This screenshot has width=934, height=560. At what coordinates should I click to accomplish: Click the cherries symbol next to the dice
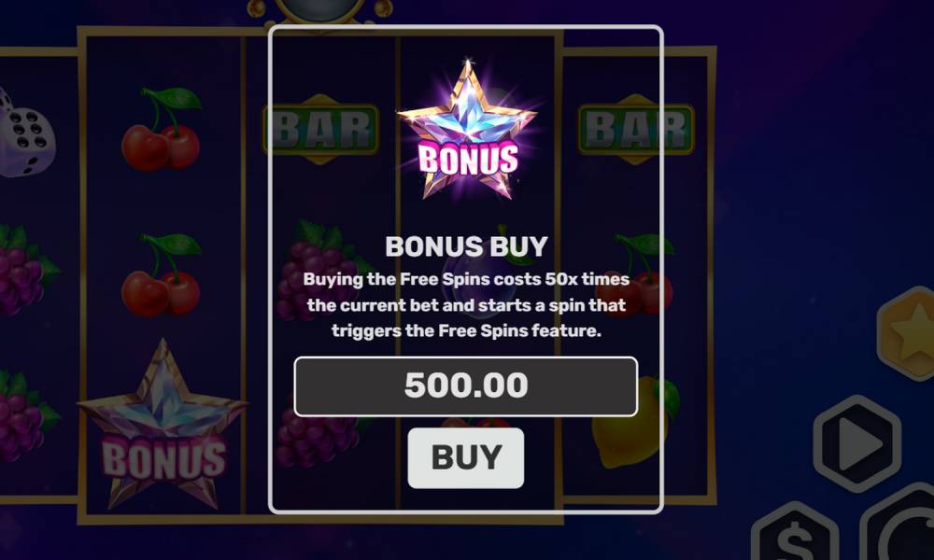[x=162, y=129]
